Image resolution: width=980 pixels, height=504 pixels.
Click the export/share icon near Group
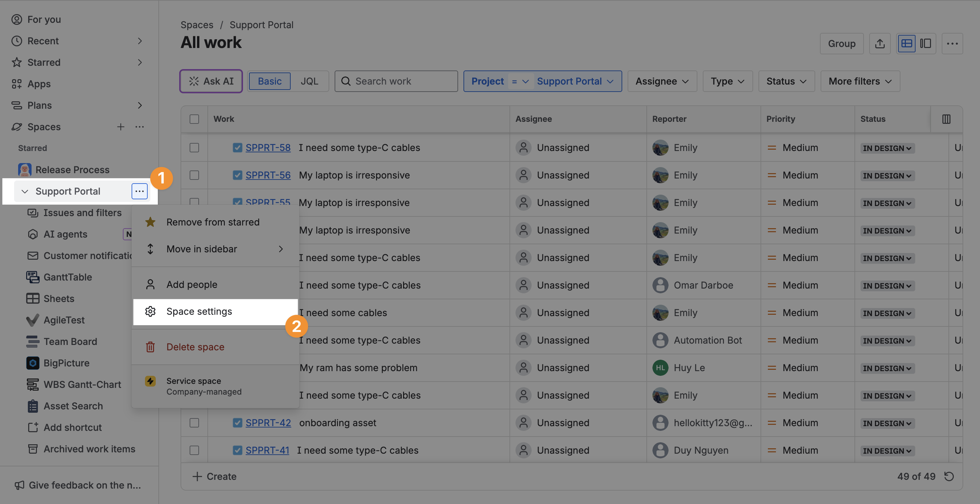[x=879, y=44]
